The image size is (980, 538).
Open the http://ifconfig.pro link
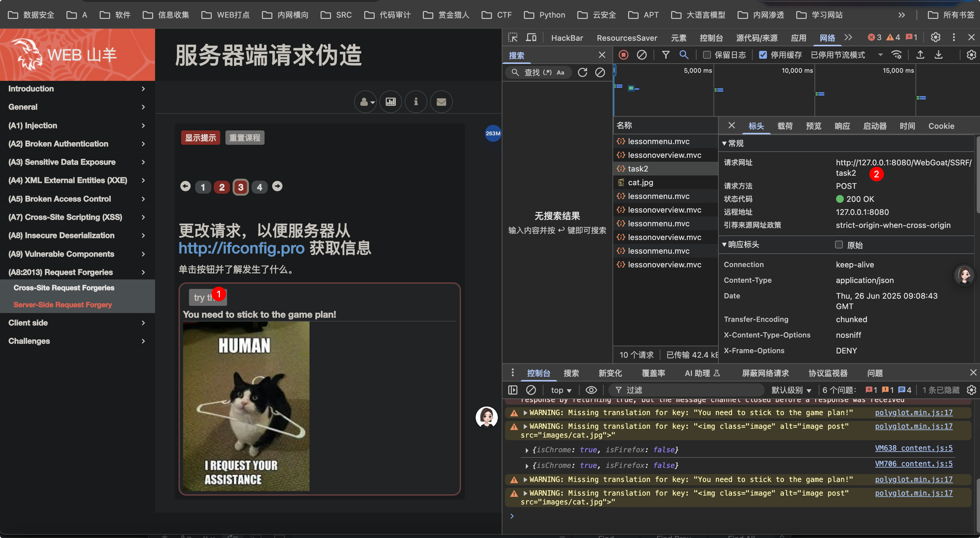point(241,248)
